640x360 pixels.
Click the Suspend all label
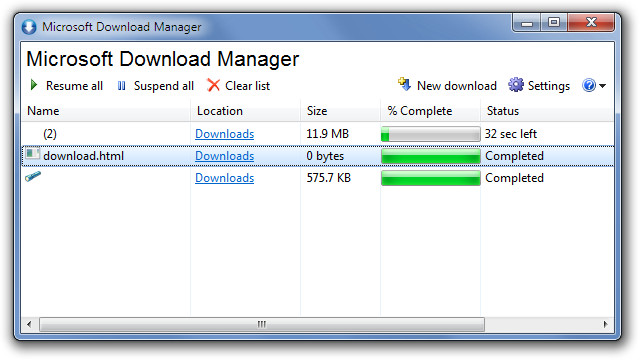click(164, 86)
